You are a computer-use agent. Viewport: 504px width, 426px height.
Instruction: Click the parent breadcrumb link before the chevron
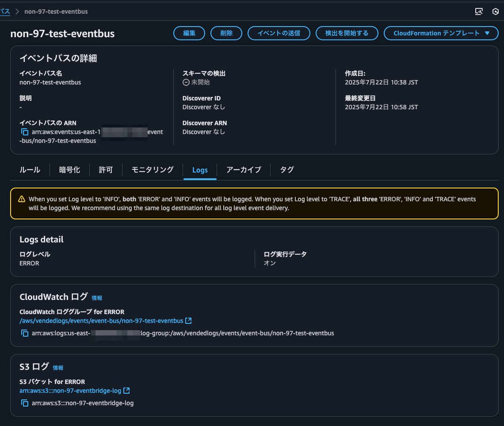5,12
